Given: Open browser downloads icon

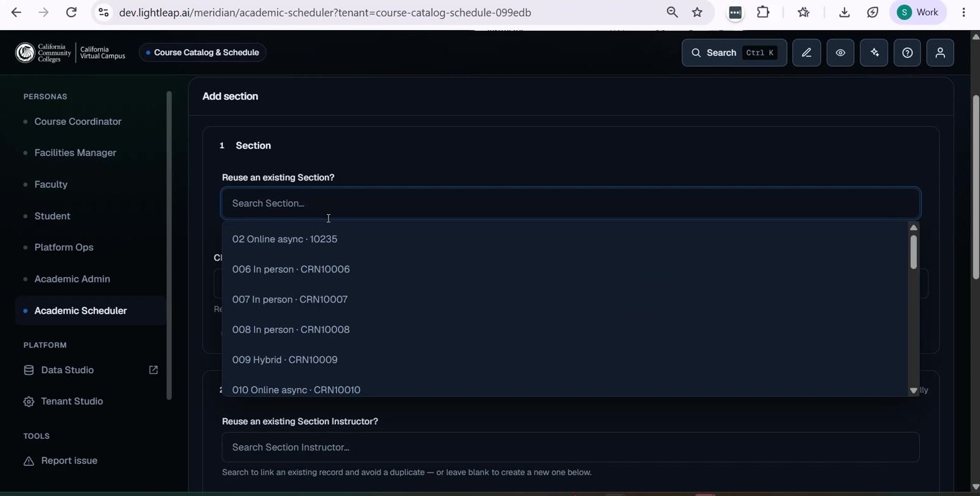Looking at the screenshot, I should click(844, 12).
